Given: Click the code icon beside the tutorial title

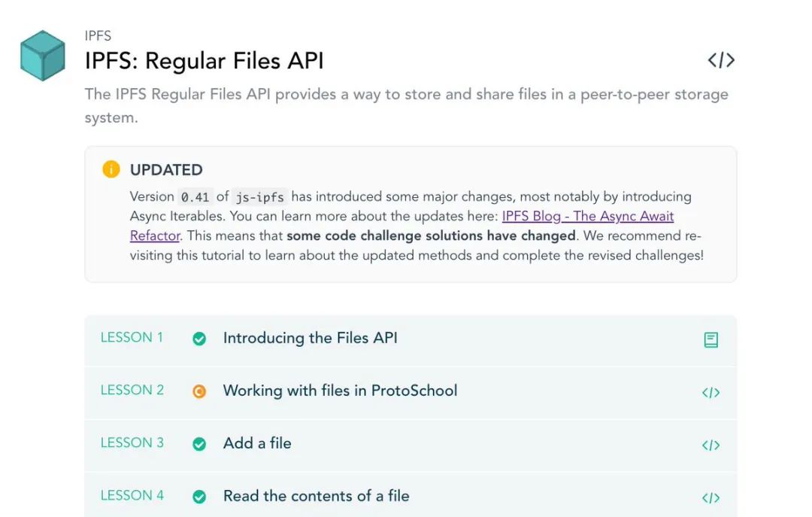Looking at the screenshot, I should 721,60.
